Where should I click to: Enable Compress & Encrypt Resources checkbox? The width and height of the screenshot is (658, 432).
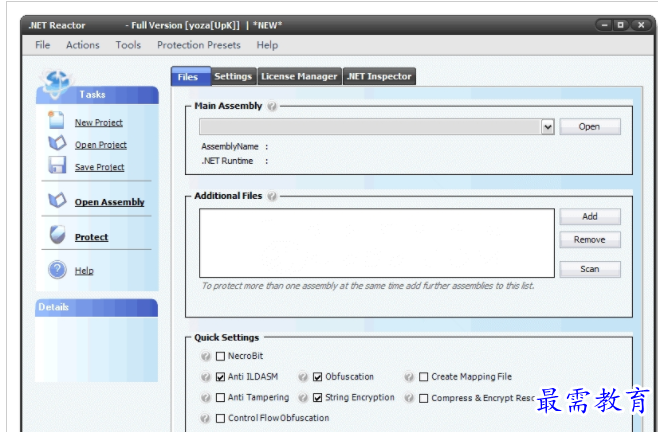(x=424, y=398)
